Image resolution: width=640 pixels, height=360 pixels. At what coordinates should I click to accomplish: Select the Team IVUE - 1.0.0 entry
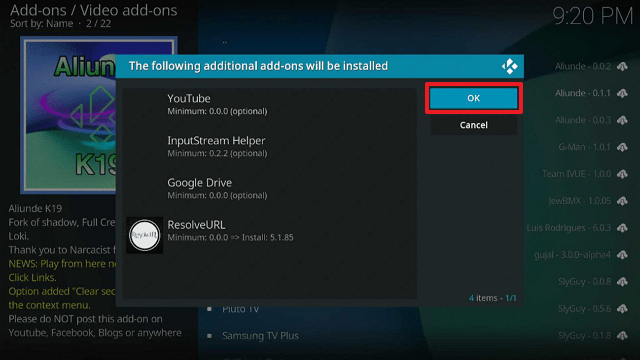(x=576, y=174)
